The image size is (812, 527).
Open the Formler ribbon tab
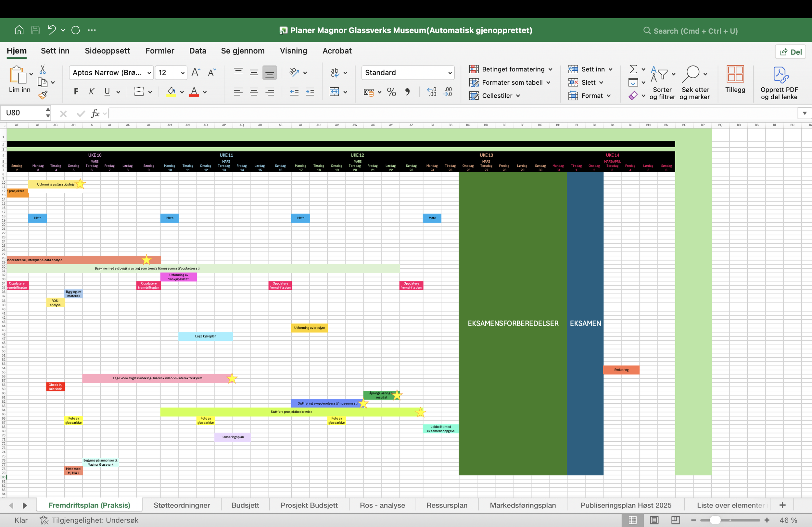[x=160, y=51]
